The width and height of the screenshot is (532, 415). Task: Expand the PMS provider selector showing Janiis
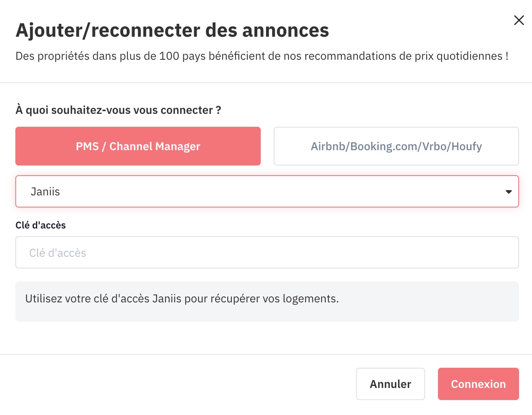click(x=267, y=191)
